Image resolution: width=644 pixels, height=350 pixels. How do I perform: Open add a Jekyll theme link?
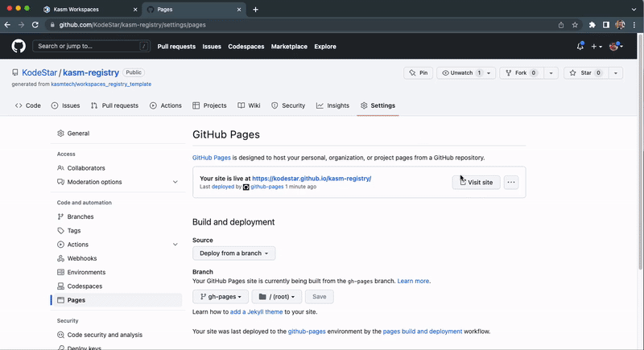coord(256,312)
